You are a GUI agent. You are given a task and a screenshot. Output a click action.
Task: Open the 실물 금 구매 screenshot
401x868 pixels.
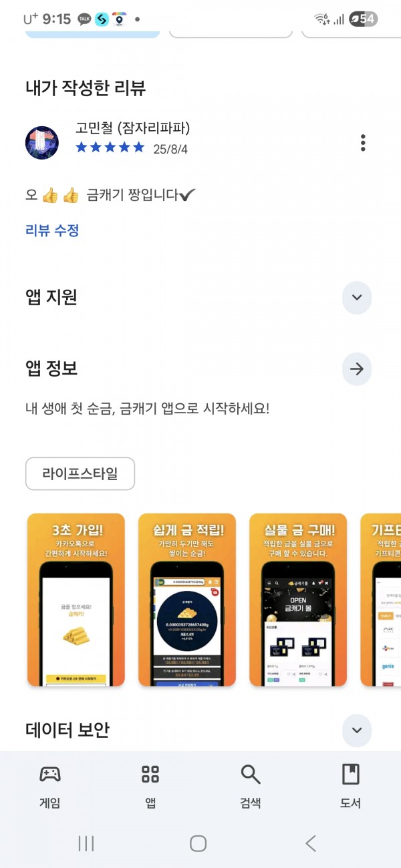coord(298,600)
